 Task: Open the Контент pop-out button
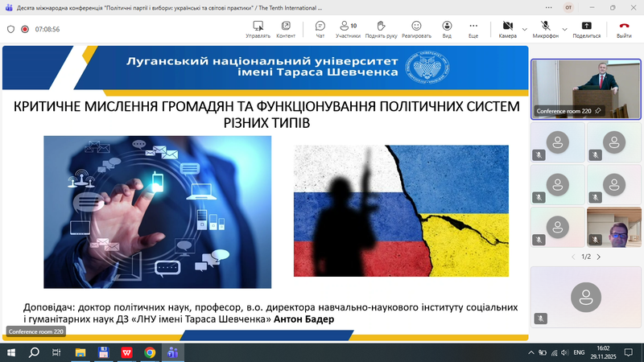(286, 29)
